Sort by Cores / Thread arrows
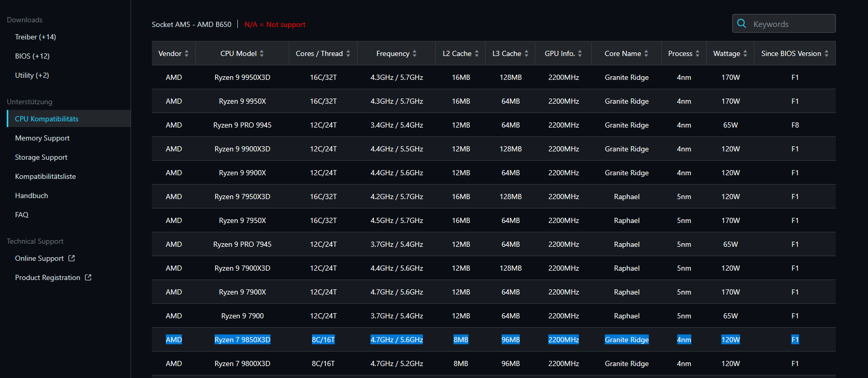The image size is (868, 378). point(348,53)
